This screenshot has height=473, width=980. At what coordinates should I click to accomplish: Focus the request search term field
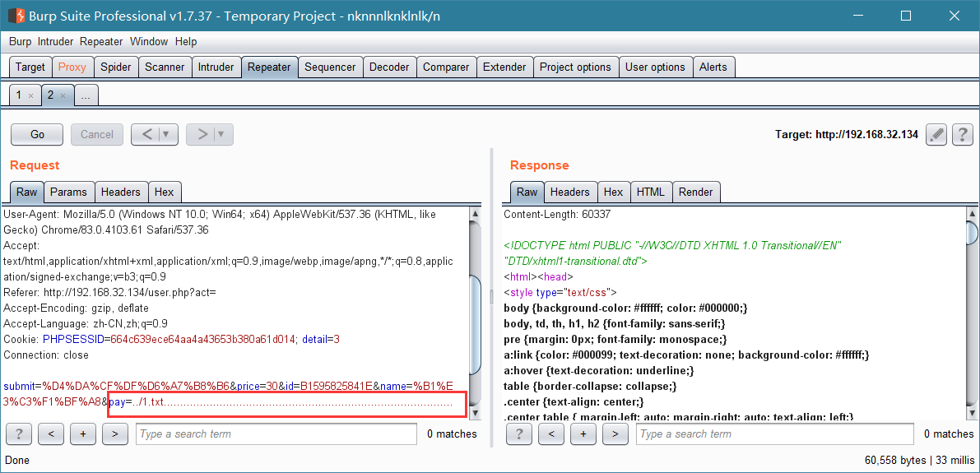[x=276, y=434]
